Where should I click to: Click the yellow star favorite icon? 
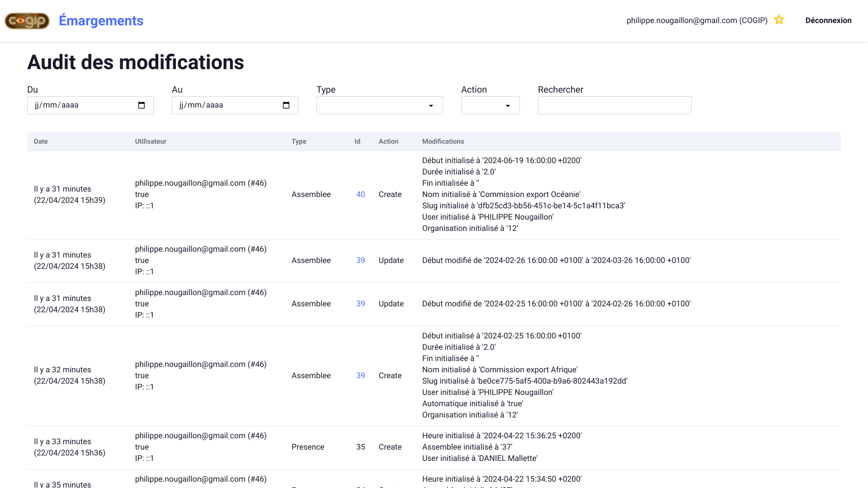pos(778,20)
